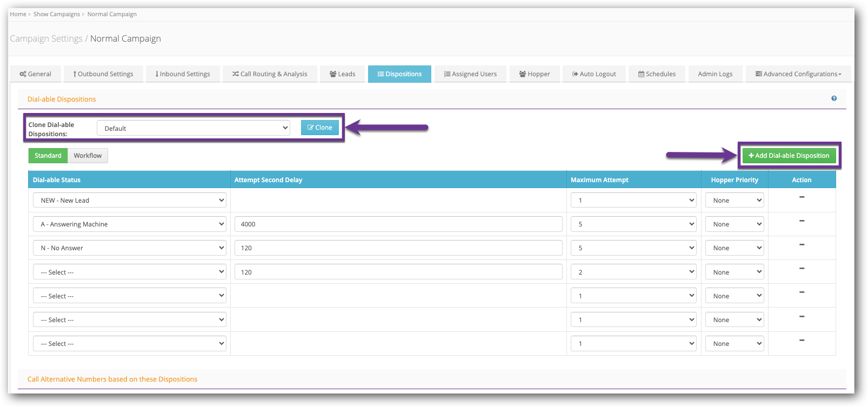Image resolution: width=868 pixels, height=407 pixels.
Task: Select the Dispositions tab
Action: coord(399,74)
